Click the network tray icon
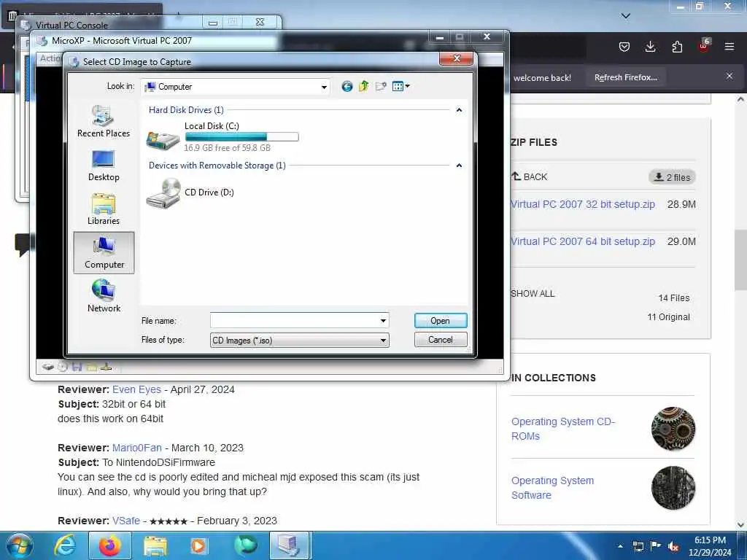 tap(638, 546)
